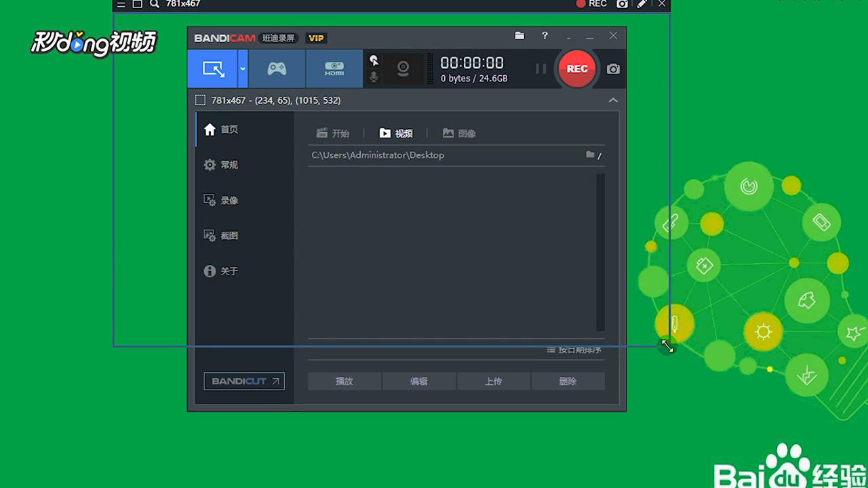The width and height of the screenshot is (868, 488).
Task: Open the folder icon next to Desktop path
Action: [x=590, y=155]
